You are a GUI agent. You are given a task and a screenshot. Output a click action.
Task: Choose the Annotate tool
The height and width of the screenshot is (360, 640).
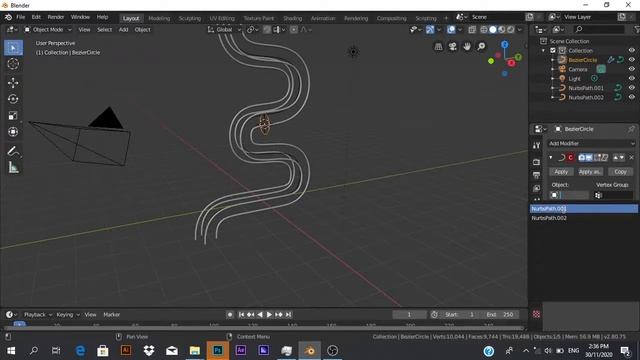[13, 151]
